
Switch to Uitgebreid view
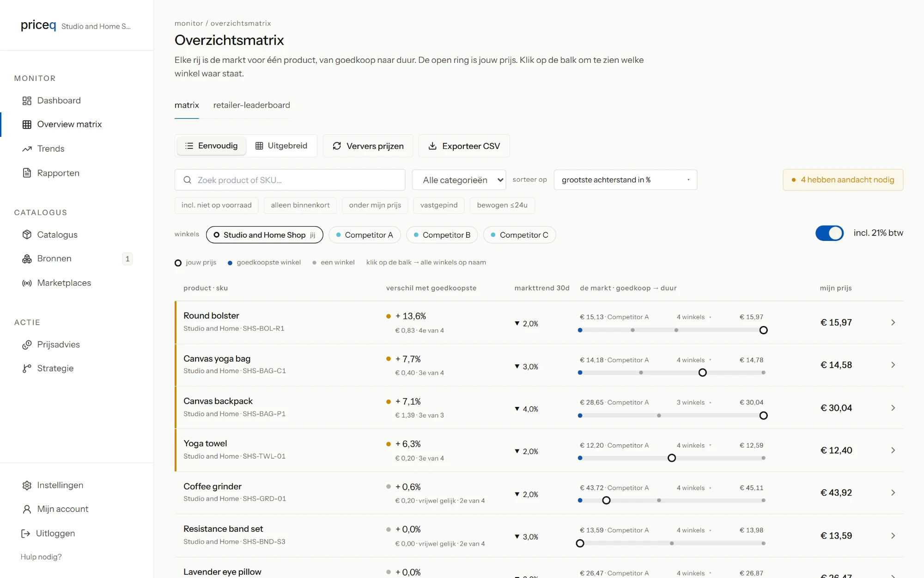click(x=281, y=146)
